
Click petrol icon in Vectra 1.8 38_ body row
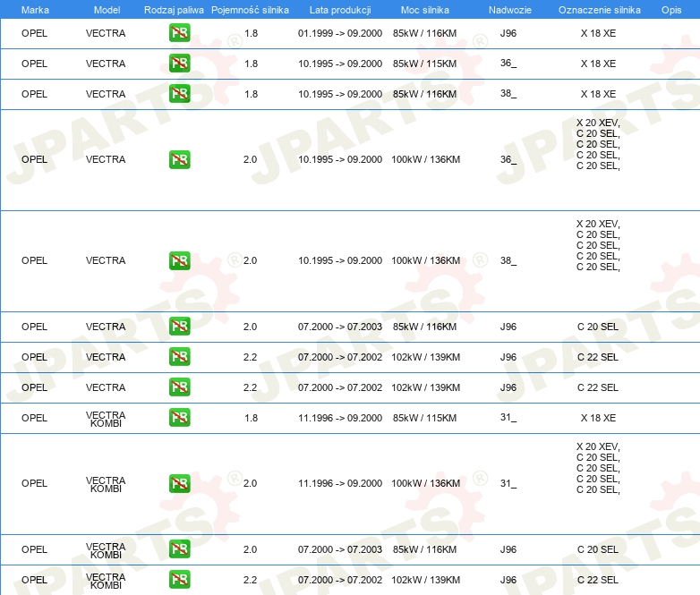[x=179, y=94]
